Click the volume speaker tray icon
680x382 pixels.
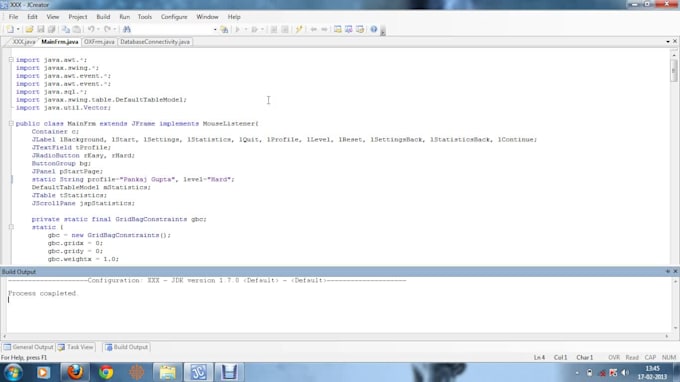coord(625,373)
